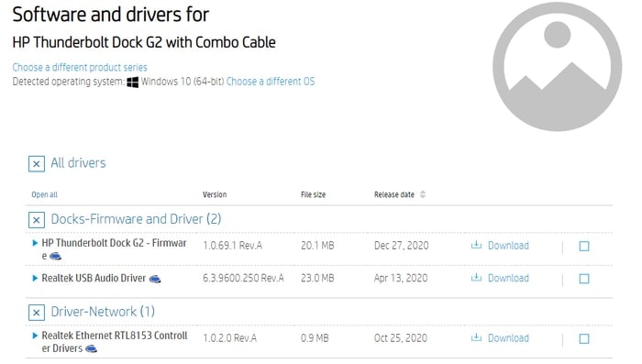This screenshot has height=364, width=642.
Task: Expand details arrow for Realtek USB Audio Driver
Action: 35,278
